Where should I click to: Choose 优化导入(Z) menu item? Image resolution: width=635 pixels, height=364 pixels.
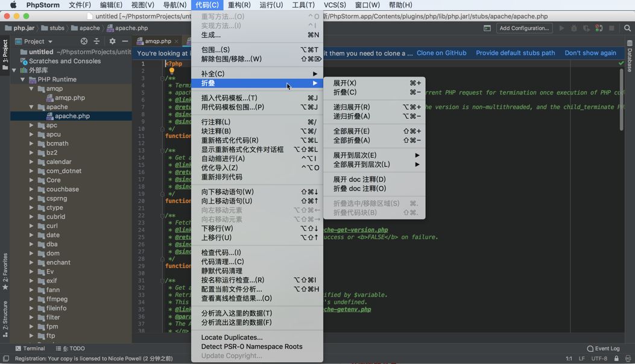point(257,168)
